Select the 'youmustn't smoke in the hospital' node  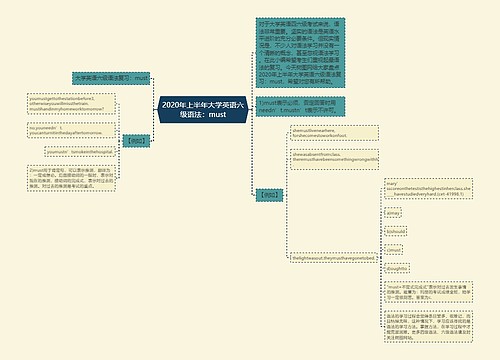(80, 152)
